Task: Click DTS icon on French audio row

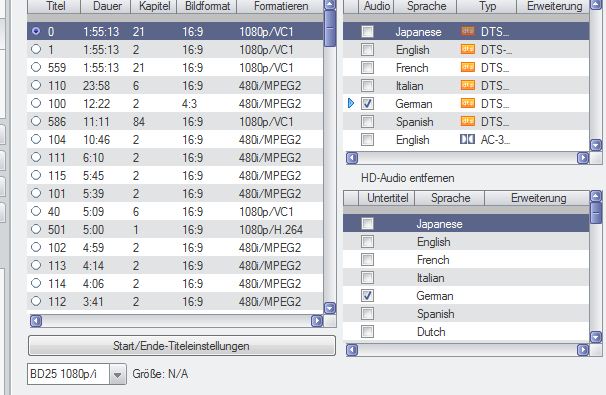Action: point(468,67)
